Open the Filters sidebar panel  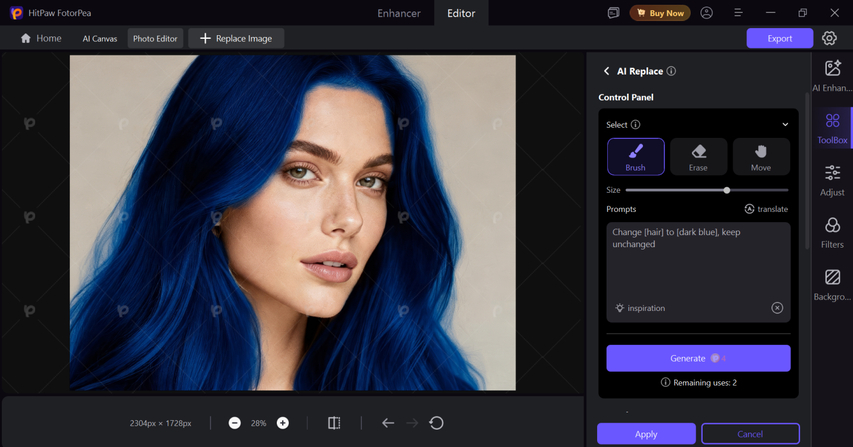[832, 233]
